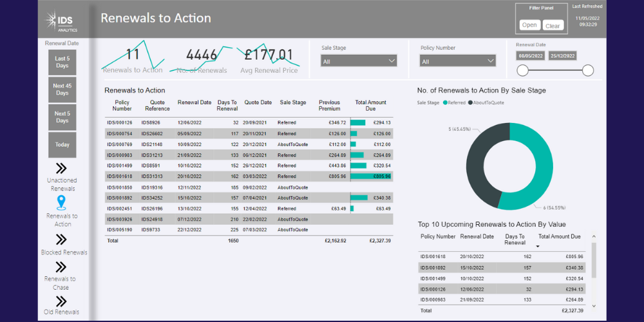This screenshot has height=322, width=644.
Task: Click the IDS Analytics logo
Action: click(61, 22)
